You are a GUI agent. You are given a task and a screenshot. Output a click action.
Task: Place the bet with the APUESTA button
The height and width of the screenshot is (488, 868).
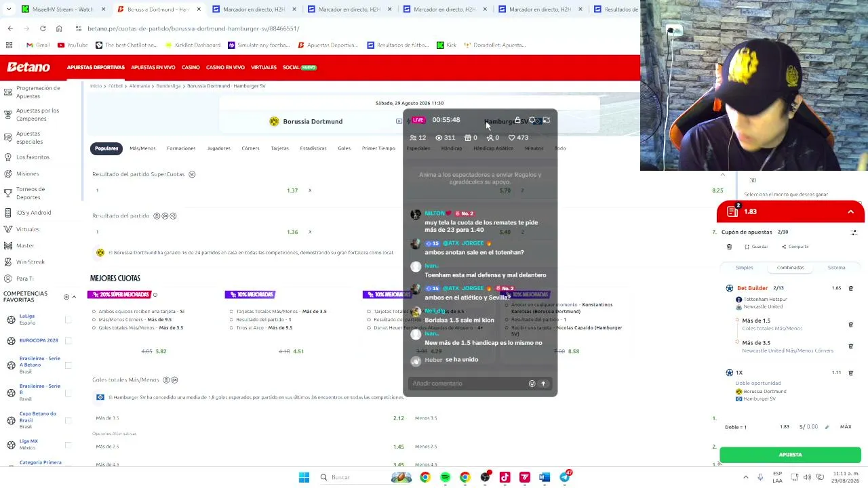click(790, 455)
